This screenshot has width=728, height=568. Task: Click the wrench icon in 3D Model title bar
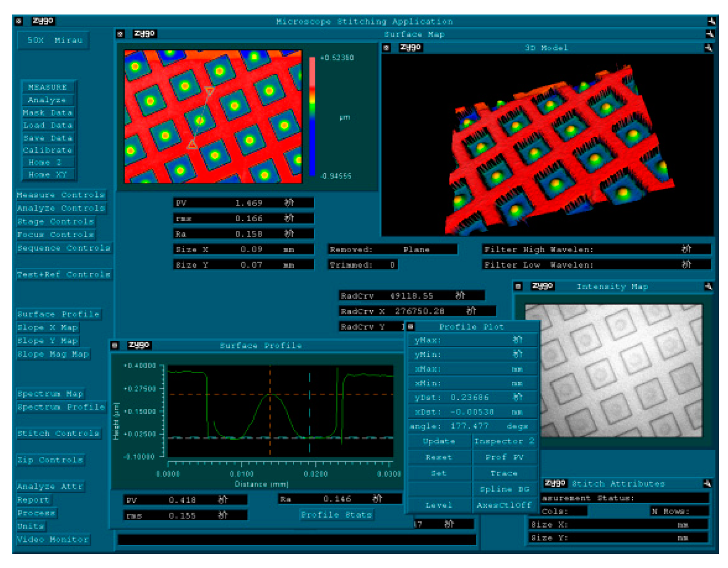coord(708,48)
